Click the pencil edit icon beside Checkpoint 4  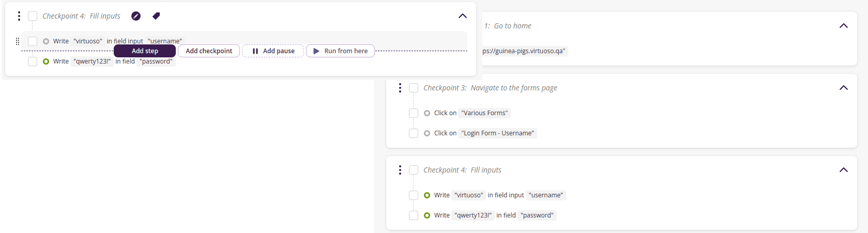(136, 16)
